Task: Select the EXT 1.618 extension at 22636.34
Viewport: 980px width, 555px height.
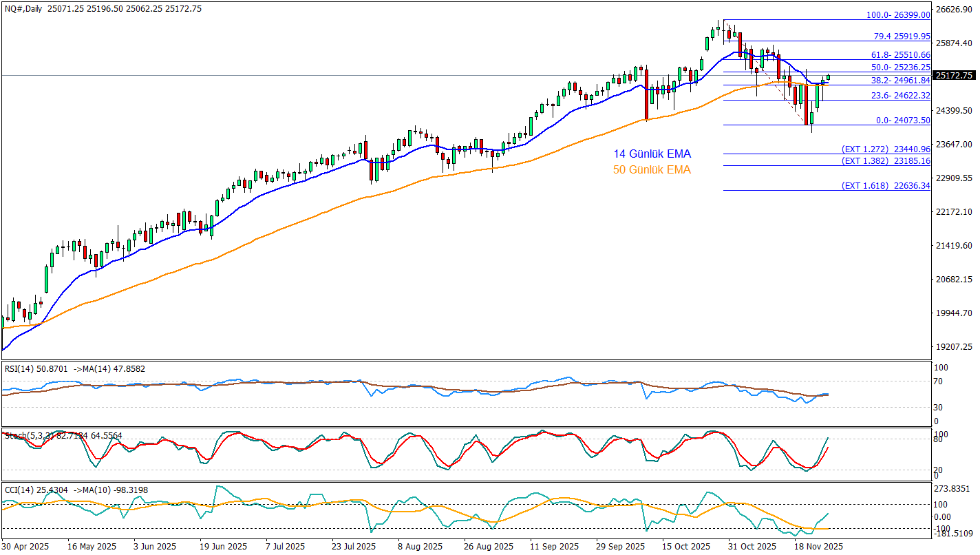Action: [886, 186]
